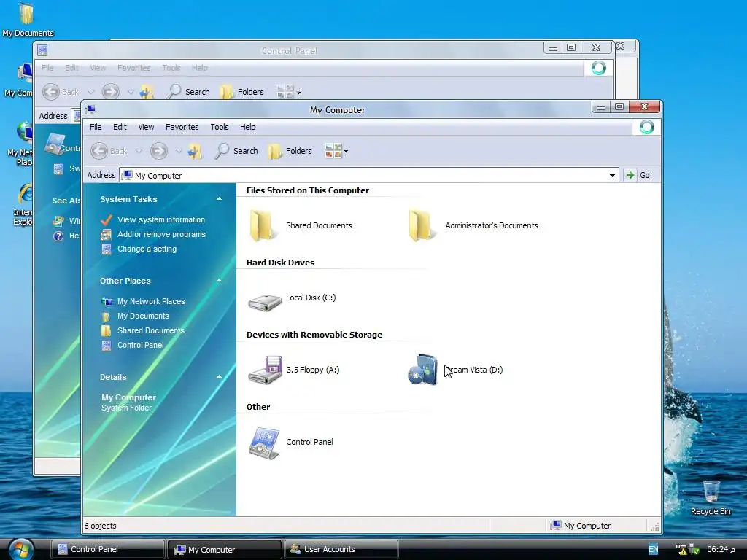Select the Dream Vista (D:) disc icon
This screenshot has width=747, height=560.
[x=422, y=370]
